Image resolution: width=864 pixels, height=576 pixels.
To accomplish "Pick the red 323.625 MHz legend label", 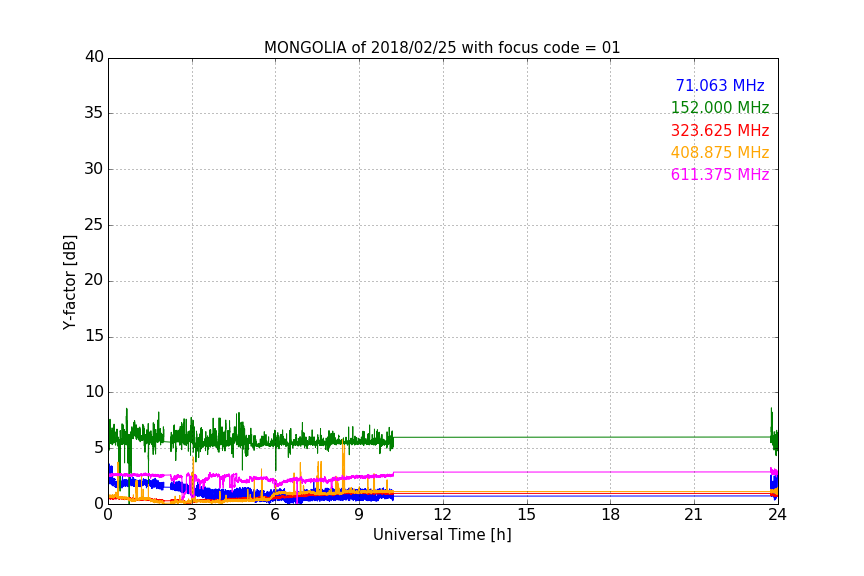I will tap(719, 131).
